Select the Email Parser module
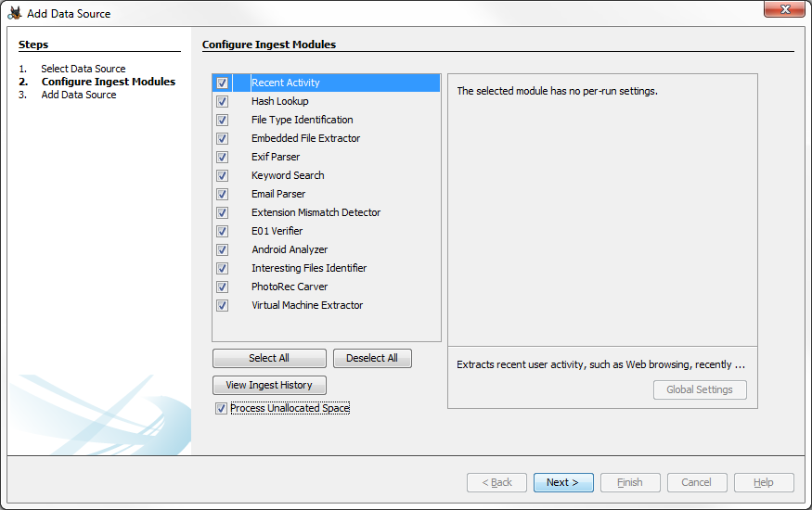Viewport: 812px width, 510px height. [x=278, y=195]
